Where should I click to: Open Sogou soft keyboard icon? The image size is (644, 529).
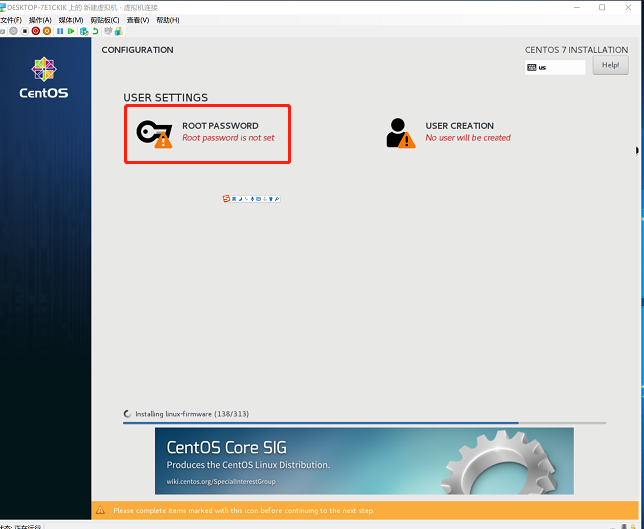[258, 199]
